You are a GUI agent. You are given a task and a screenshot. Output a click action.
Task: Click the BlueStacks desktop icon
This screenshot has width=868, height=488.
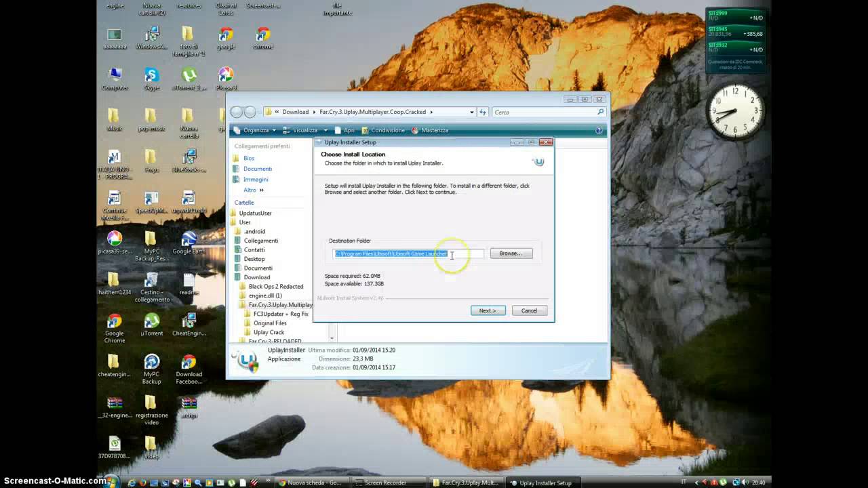pos(189,161)
